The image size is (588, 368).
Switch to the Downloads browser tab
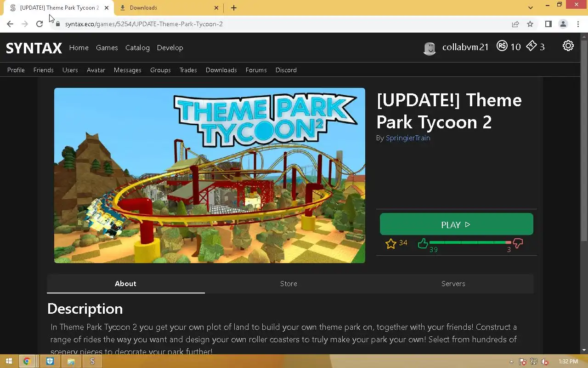coord(169,8)
